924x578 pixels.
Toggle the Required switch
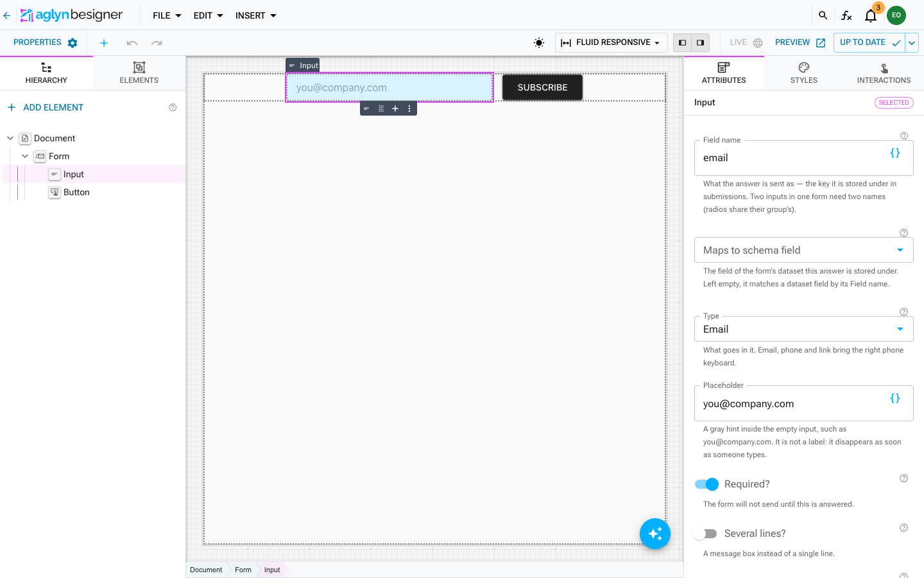tap(707, 484)
